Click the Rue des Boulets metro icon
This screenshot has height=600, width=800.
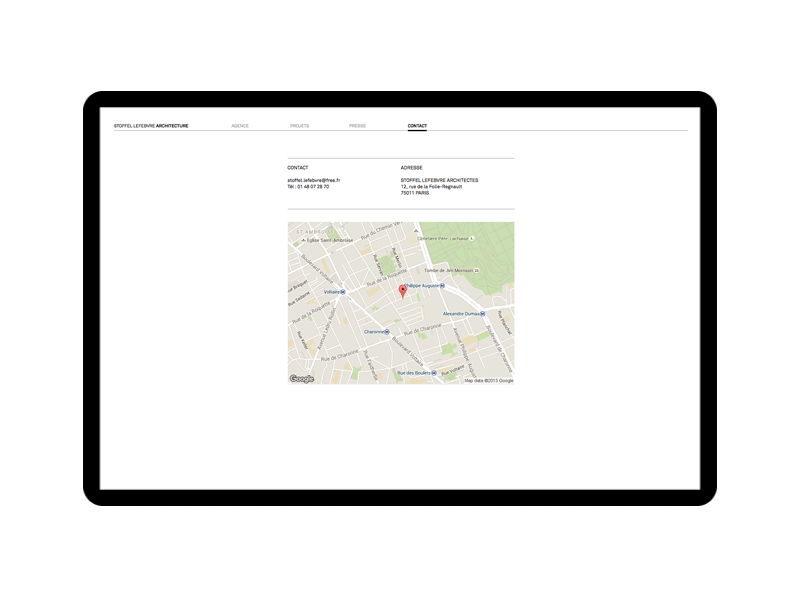point(436,373)
